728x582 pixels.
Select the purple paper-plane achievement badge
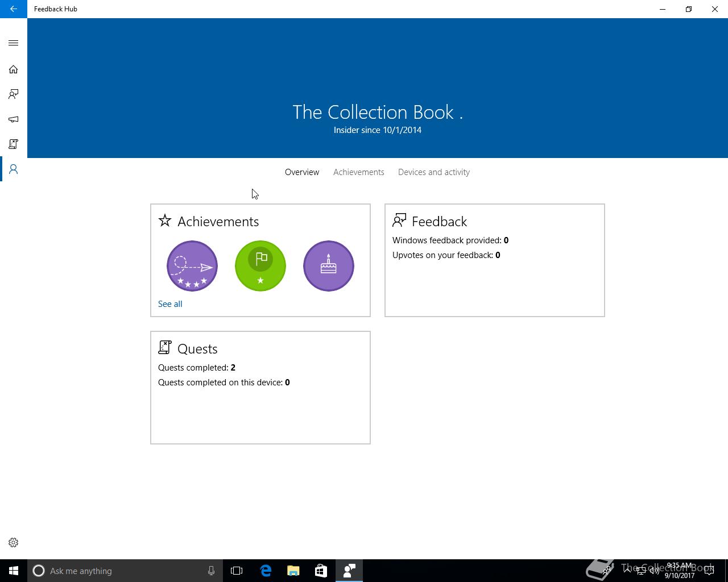pos(192,266)
